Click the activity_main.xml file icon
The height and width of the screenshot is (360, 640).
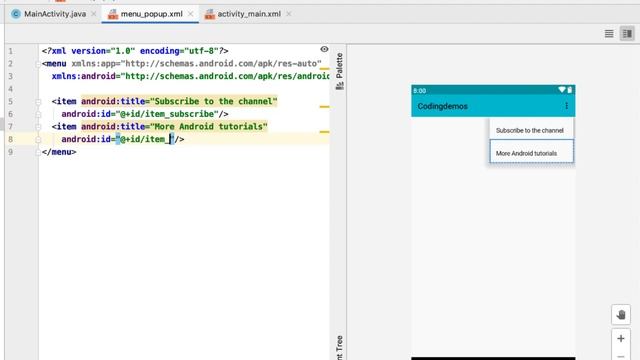[x=210, y=14]
